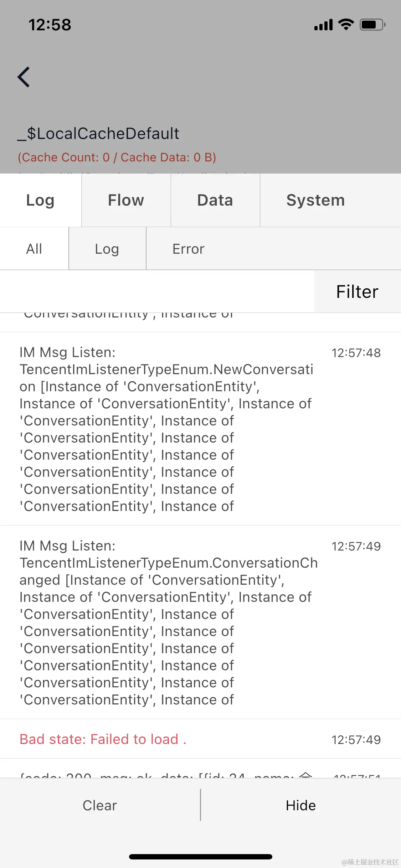Tap the status bar clock showing 12:58
Screen dimensions: 401x868
coord(50,25)
